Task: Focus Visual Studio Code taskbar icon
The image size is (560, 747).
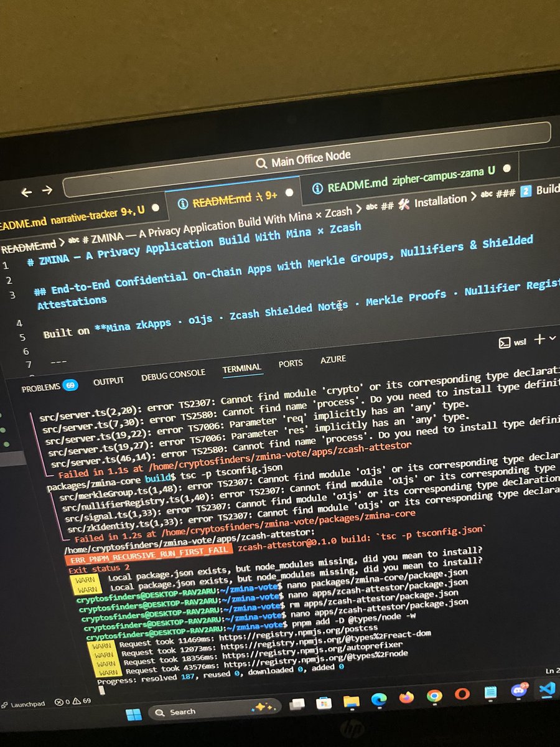Action: (548, 688)
